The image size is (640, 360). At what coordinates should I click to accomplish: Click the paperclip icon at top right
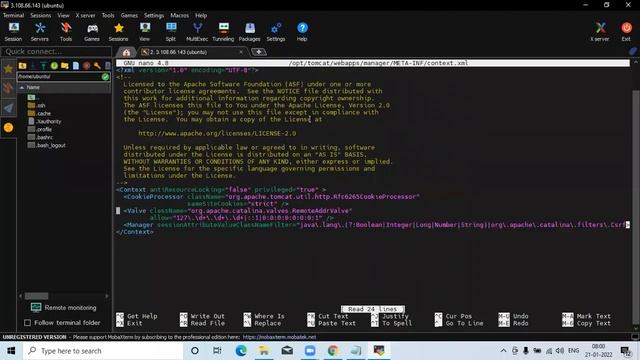tap(633, 51)
